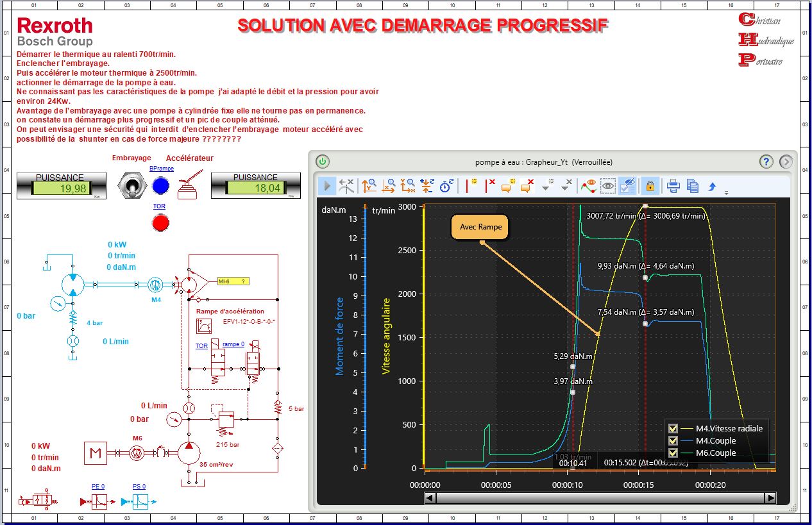Screen dimensions: 812x525
Task: Click the diamond filter symbol
Action: point(278,447)
